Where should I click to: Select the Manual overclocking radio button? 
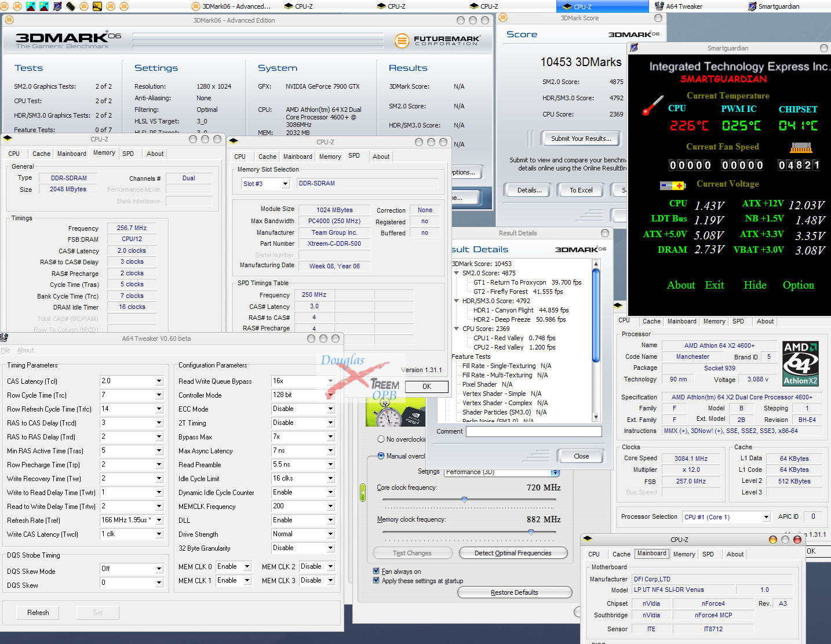tap(381, 456)
